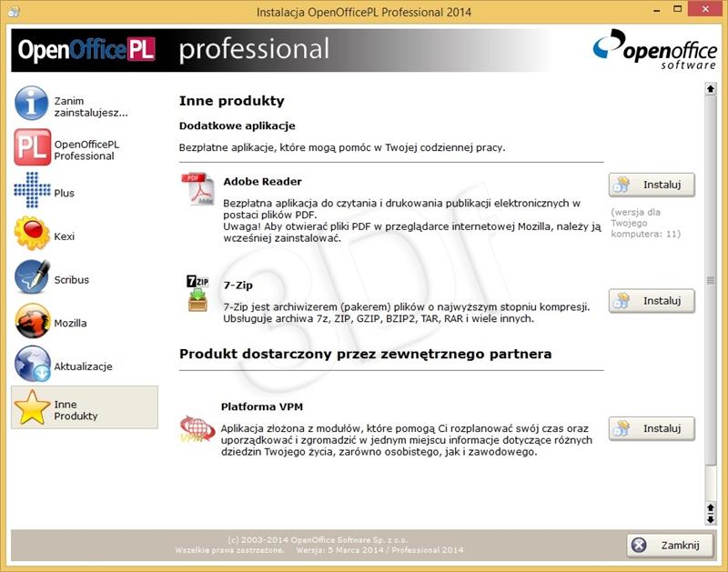Click the blue info icon for Zanim zainstalujesz
The image size is (728, 572).
[31, 103]
